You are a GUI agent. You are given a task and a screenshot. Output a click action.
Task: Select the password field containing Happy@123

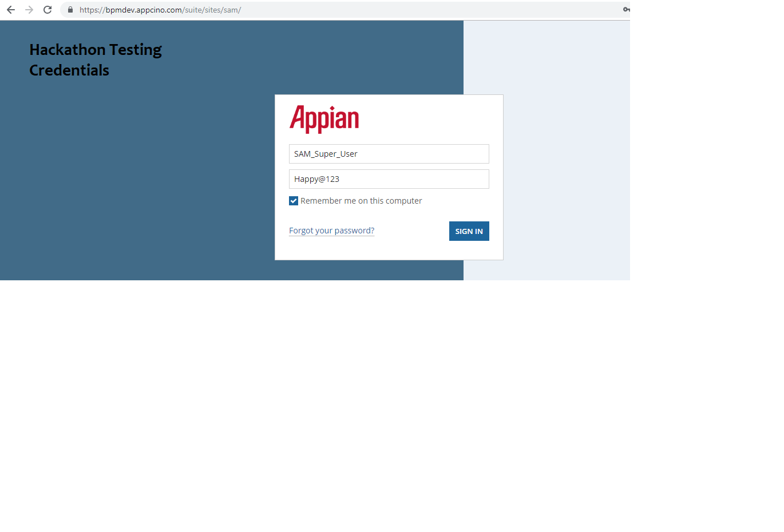(389, 179)
